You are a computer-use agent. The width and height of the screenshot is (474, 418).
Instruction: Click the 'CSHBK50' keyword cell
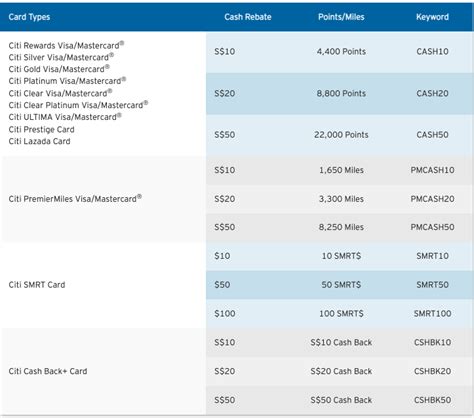[432, 400]
